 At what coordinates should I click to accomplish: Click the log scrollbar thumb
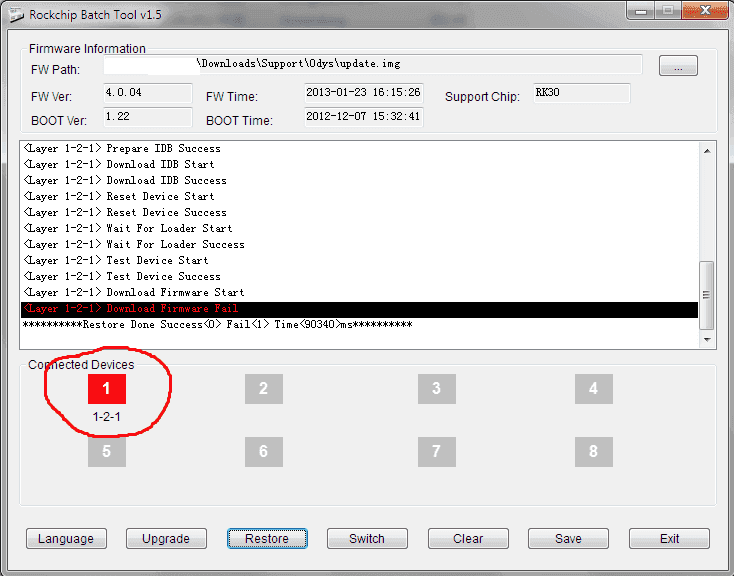pos(706,295)
